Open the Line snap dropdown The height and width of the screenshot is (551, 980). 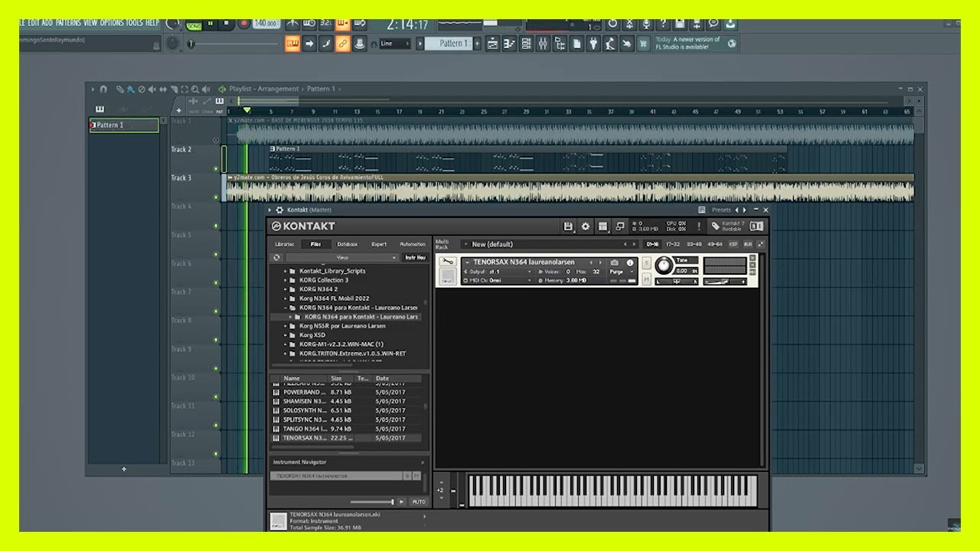click(x=394, y=44)
